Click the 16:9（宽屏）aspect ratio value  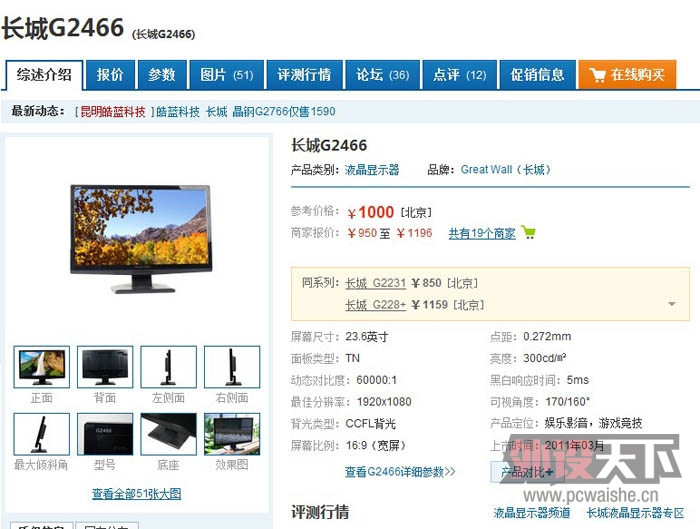[376, 446]
